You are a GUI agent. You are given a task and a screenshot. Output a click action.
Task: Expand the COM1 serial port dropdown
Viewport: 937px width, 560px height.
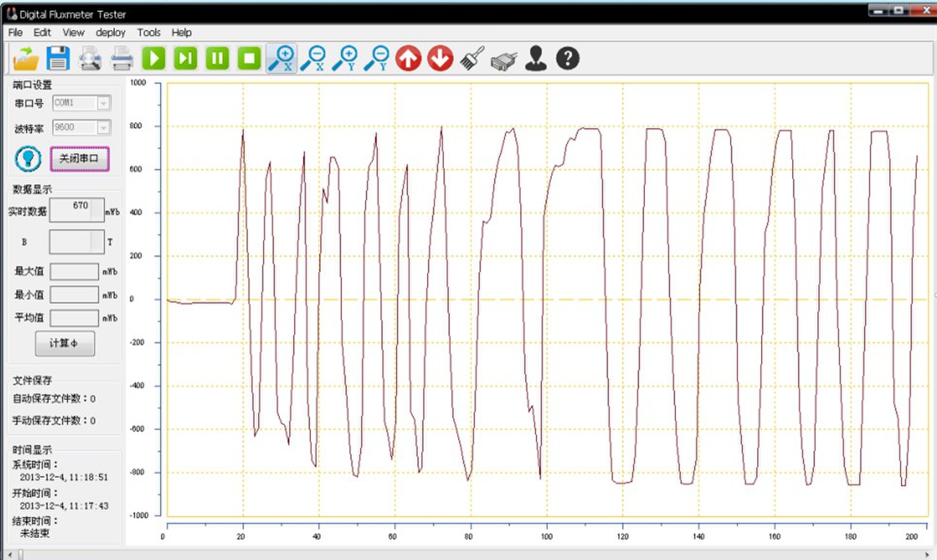pyautogui.click(x=103, y=103)
